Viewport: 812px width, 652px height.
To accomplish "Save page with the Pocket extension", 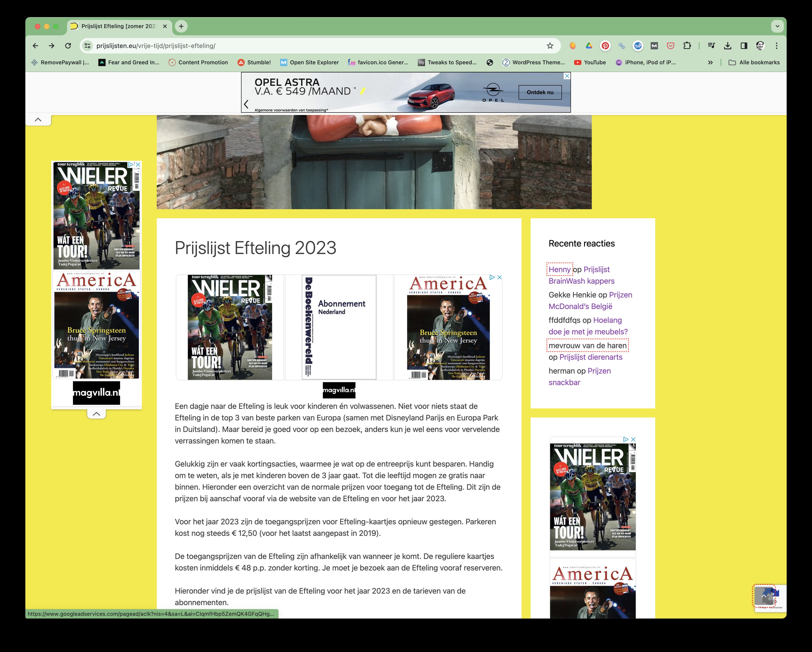I will [x=671, y=46].
